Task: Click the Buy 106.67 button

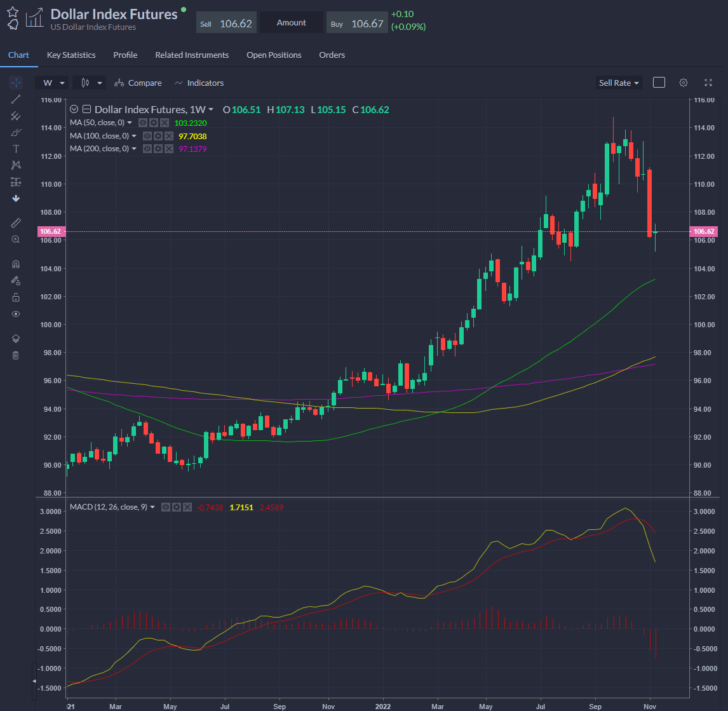Action: coord(357,23)
